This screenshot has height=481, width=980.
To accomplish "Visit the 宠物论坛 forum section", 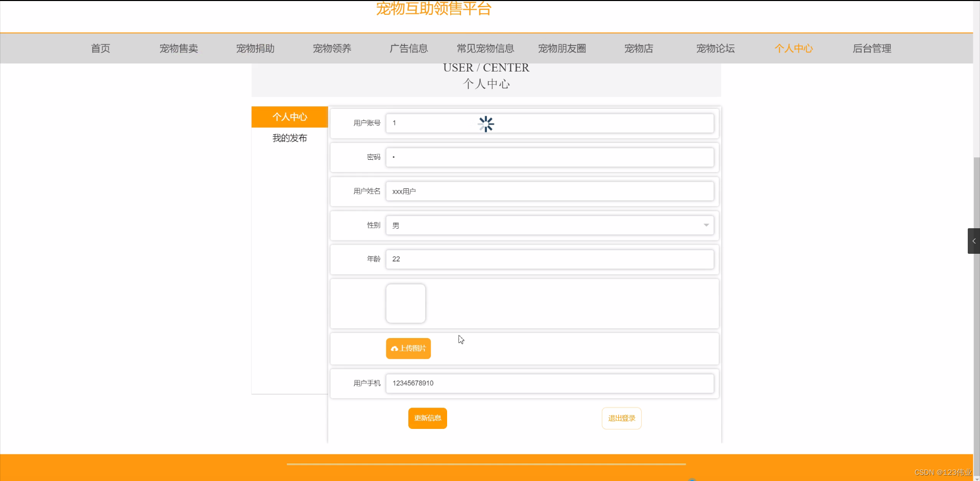I will point(715,49).
